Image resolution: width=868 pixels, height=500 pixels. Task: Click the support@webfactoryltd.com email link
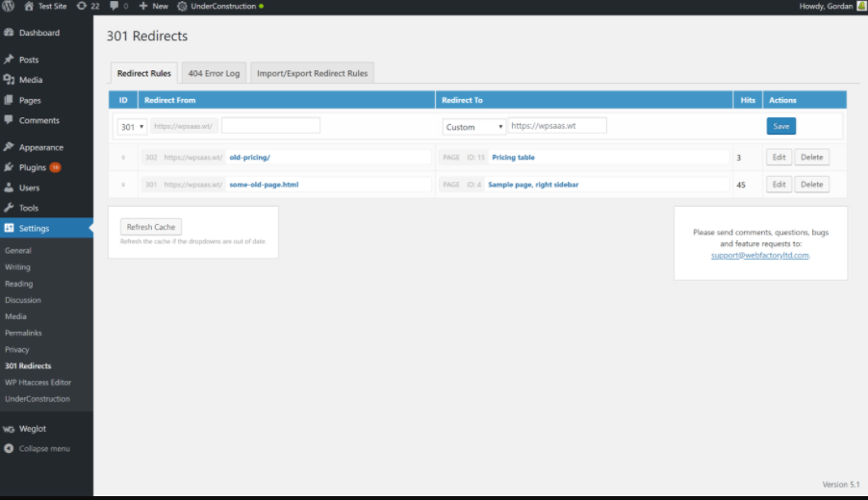tap(760, 256)
